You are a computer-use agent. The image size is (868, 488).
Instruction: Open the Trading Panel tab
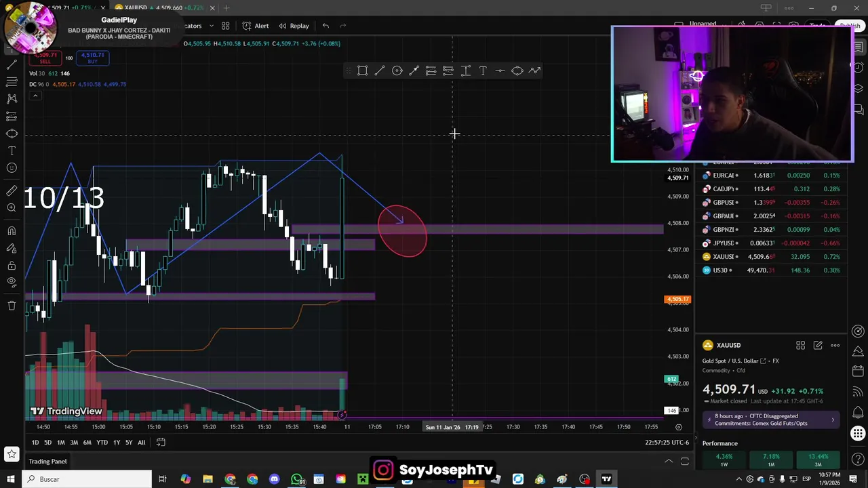(47, 462)
